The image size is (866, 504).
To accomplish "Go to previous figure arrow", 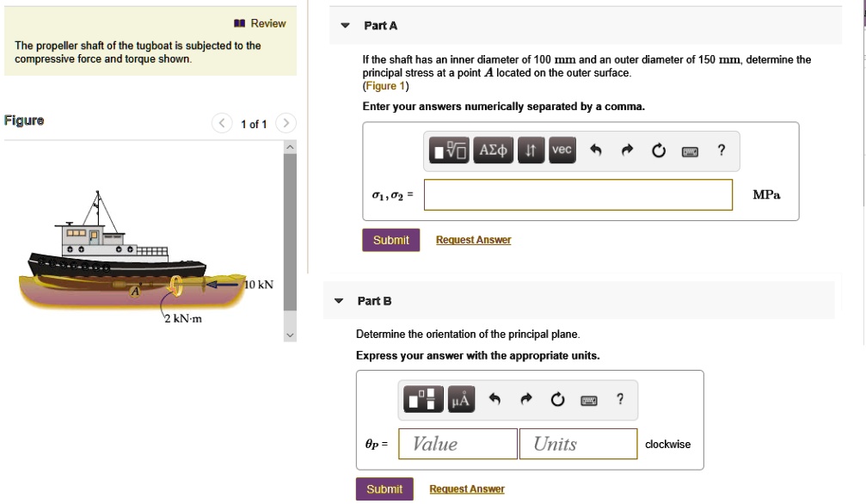I will [x=222, y=124].
